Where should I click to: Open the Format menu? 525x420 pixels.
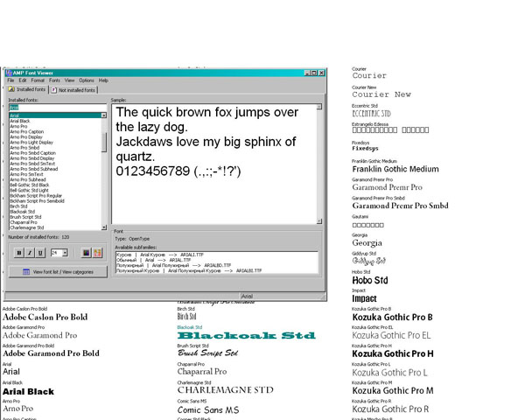38,80
